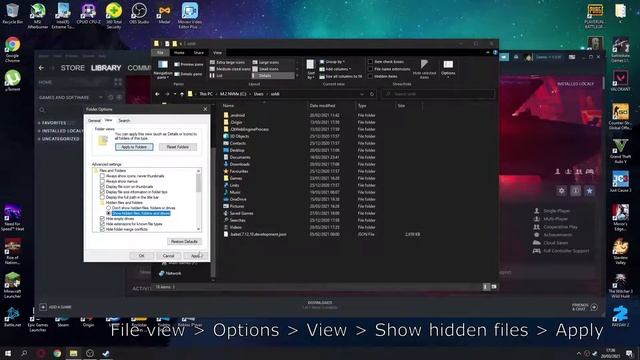Click File Explorer taskbar icon
The height and width of the screenshot is (360, 640).
pyautogui.click(x=73, y=353)
